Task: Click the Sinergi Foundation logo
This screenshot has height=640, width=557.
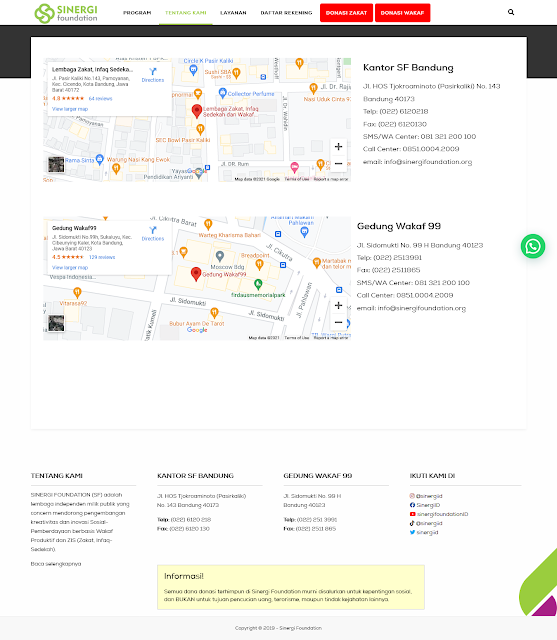Action: [66, 13]
